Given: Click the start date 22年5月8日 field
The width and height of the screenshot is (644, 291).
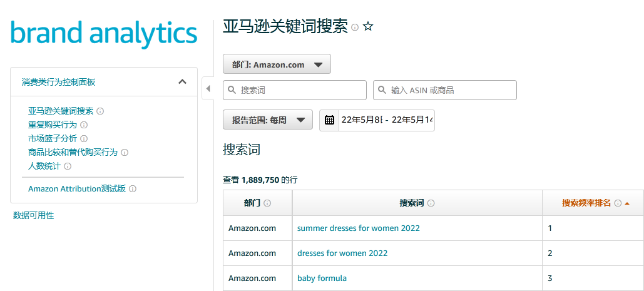Looking at the screenshot, I should coord(362,120).
